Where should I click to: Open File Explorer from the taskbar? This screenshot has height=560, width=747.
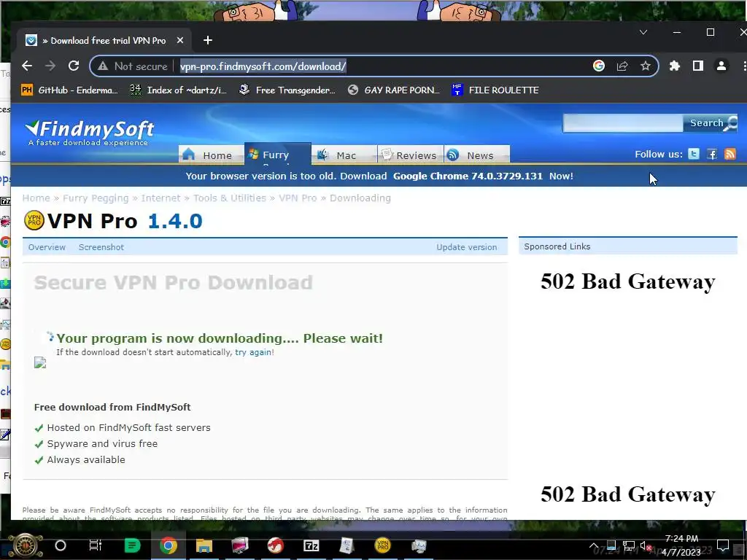204,545
